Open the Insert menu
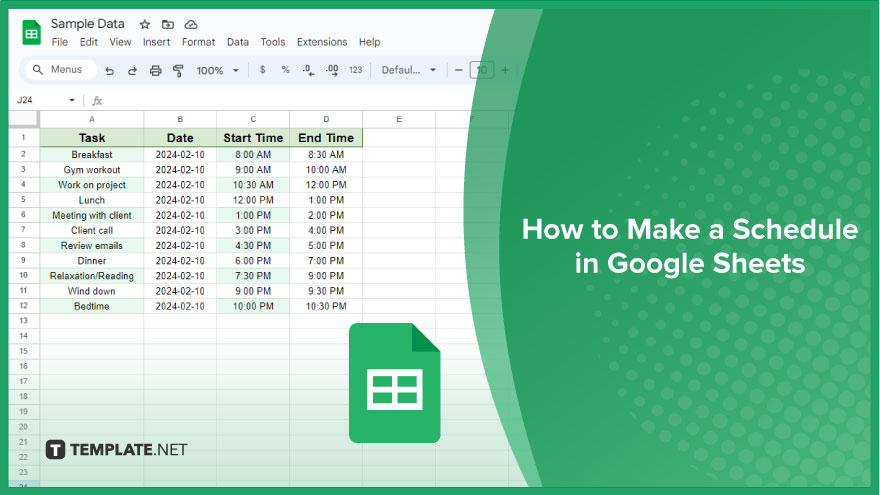This screenshot has width=880, height=495. [x=156, y=42]
